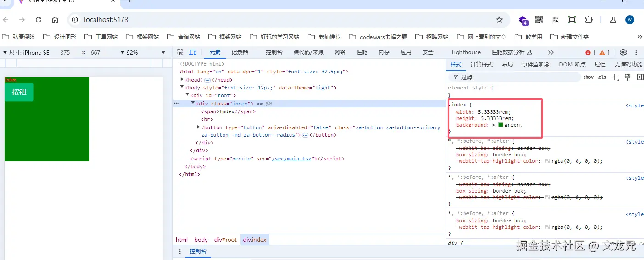Click the red error count badge
The height and width of the screenshot is (260, 644).
(590, 52)
